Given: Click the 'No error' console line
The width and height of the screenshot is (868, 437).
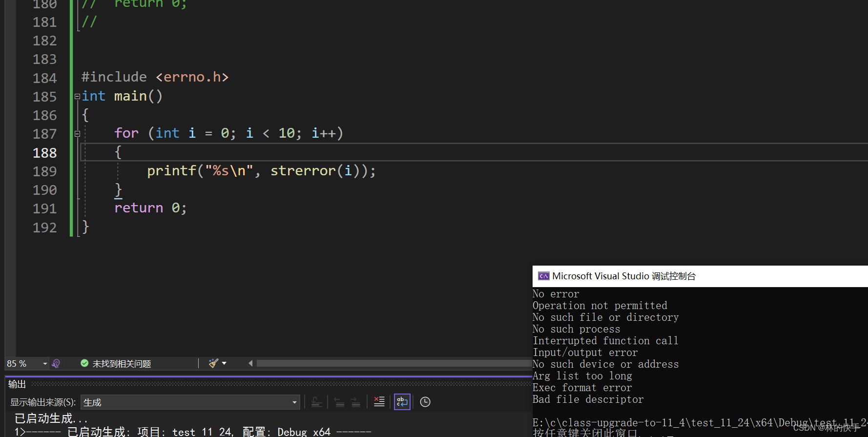Looking at the screenshot, I should 556,294.
